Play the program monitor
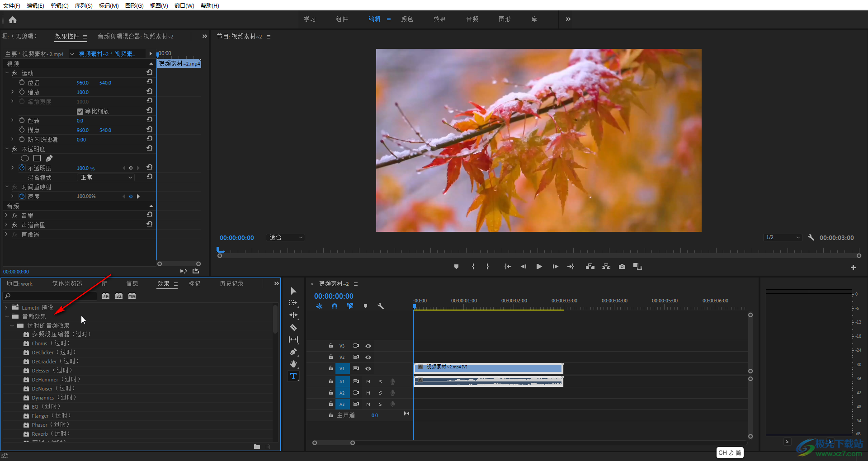The width and height of the screenshot is (868, 461). [539, 267]
